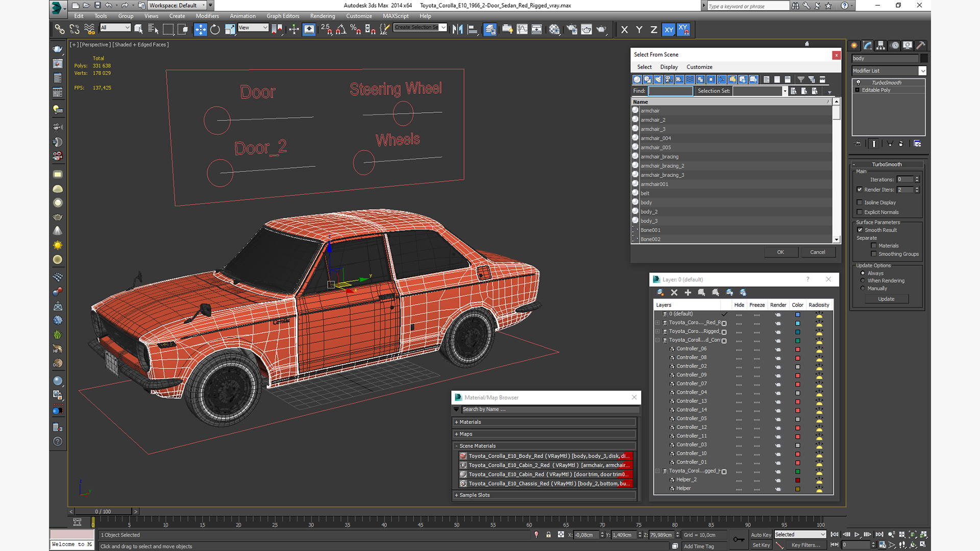The height and width of the screenshot is (551, 980).
Task: Click Cancel in Select From Scene
Action: click(x=818, y=252)
